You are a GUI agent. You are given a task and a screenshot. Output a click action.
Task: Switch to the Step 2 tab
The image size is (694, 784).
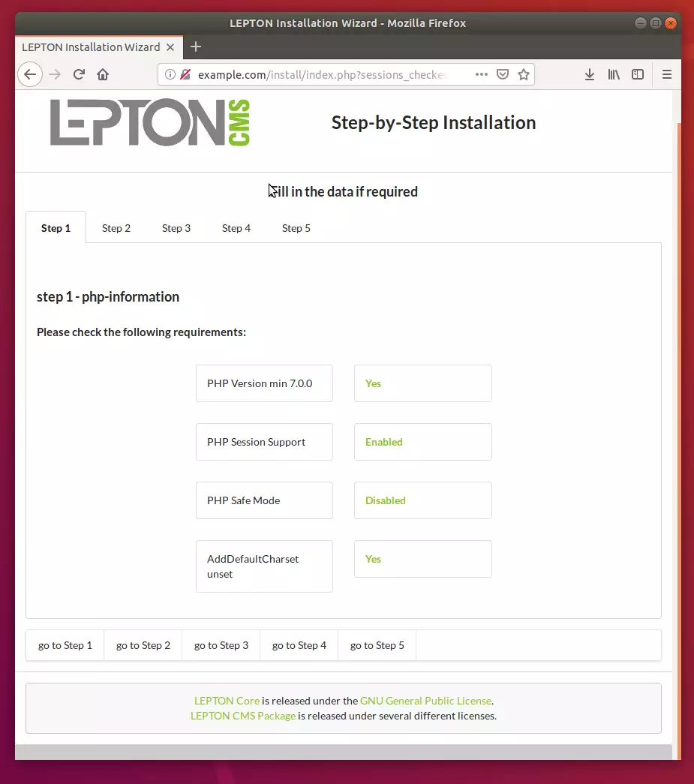click(x=116, y=228)
